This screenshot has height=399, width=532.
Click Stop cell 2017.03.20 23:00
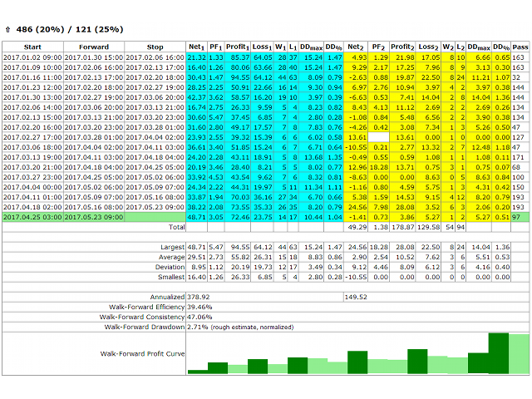click(x=155, y=117)
